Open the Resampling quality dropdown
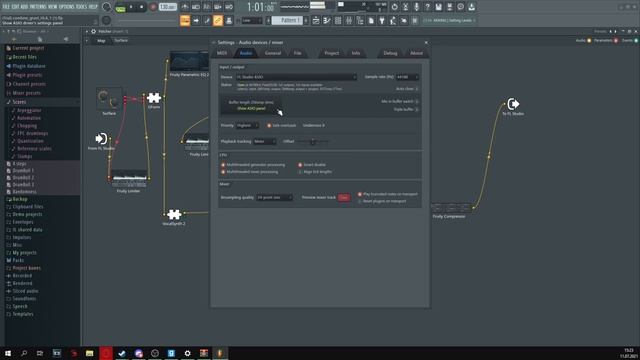640x360 pixels. point(274,198)
